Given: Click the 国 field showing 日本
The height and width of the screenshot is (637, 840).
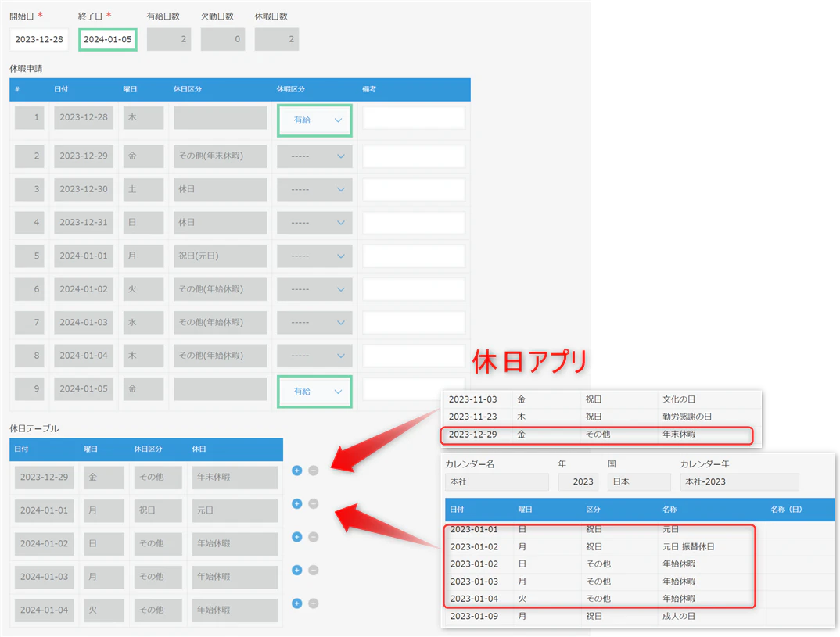Looking at the screenshot, I should [x=639, y=481].
